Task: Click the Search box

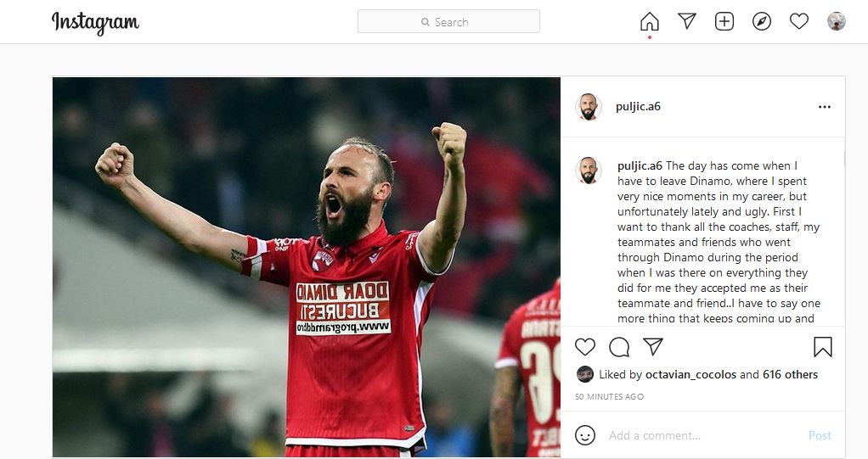Action: coord(448,21)
